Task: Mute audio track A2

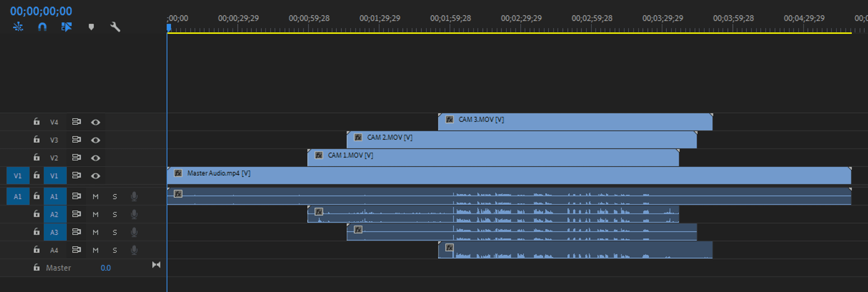Action: (95, 214)
